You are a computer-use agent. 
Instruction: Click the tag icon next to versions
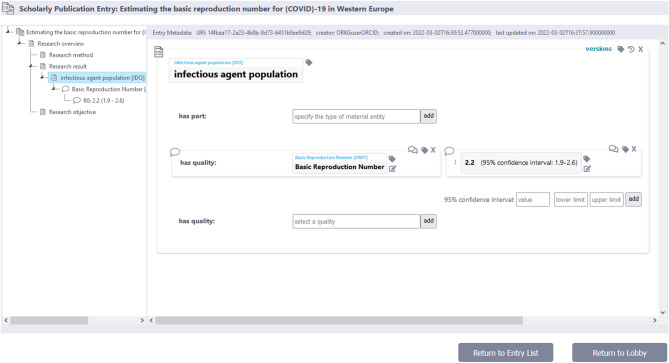[621, 49]
